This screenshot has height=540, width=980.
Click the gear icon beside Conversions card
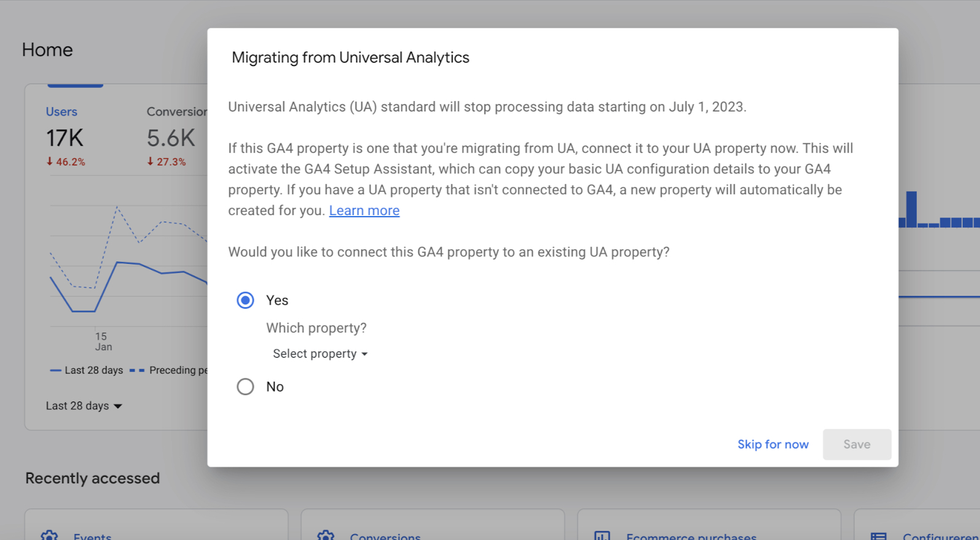pyautogui.click(x=326, y=535)
